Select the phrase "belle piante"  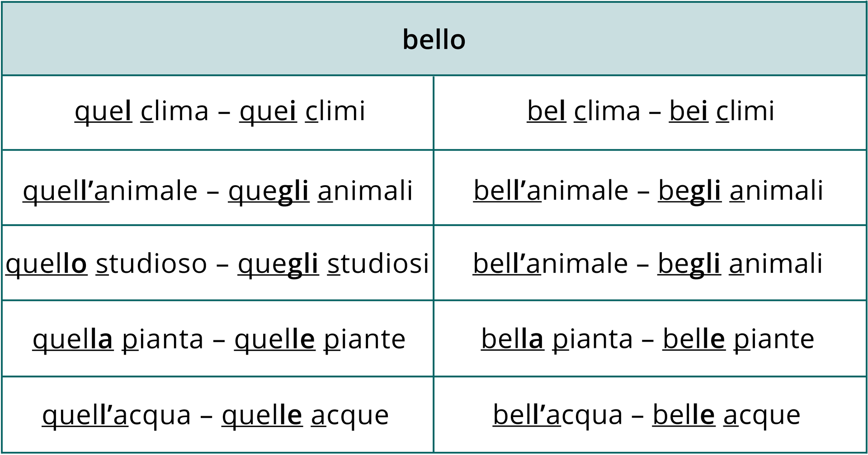[x=738, y=339]
